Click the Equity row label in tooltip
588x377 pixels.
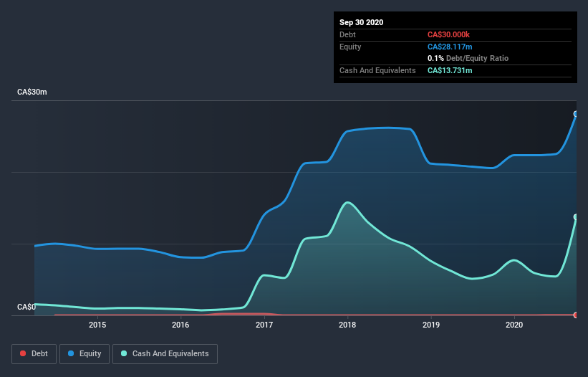pos(350,47)
